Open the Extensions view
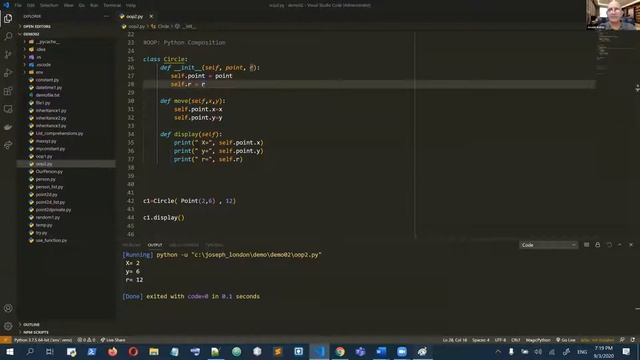The width and height of the screenshot is (640, 360). (x=8, y=91)
